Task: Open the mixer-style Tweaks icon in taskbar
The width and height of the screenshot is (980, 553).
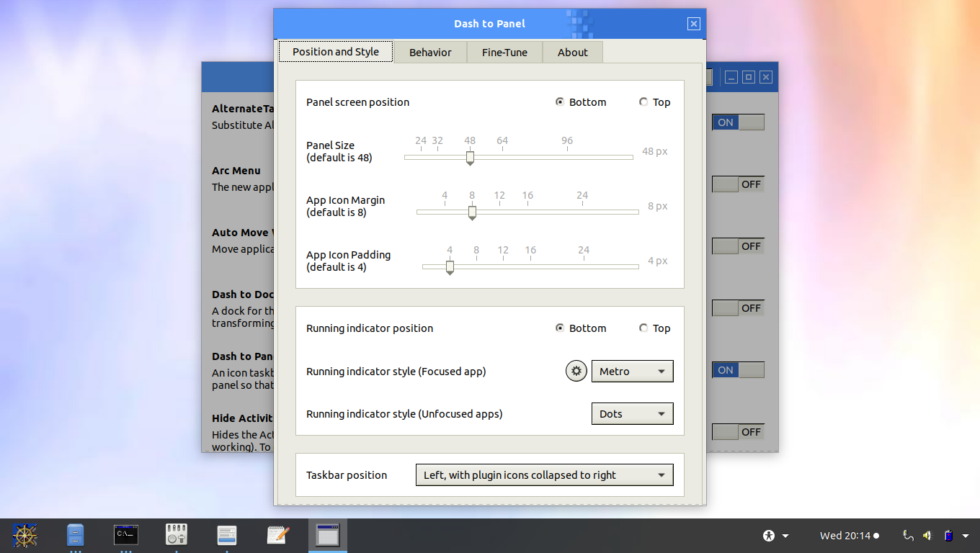Action: pyautogui.click(x=177, y=534)
